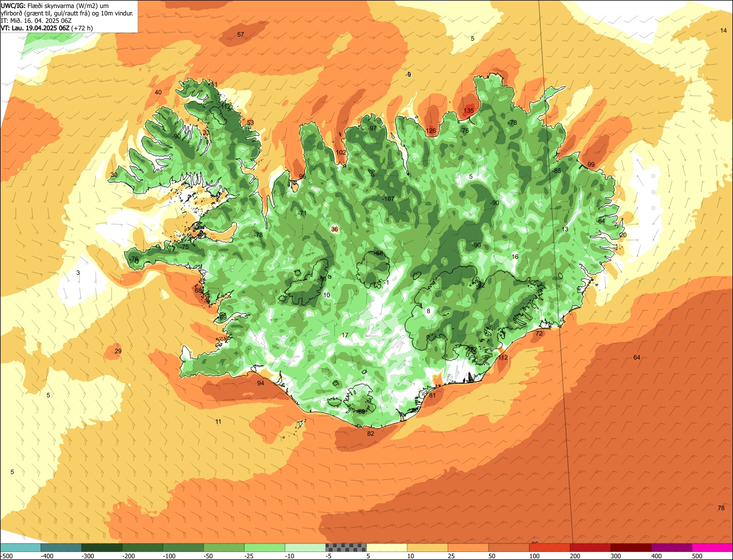Click the map value '20'
The height and width of the screenshot is (560, 733).
(623, 235)
